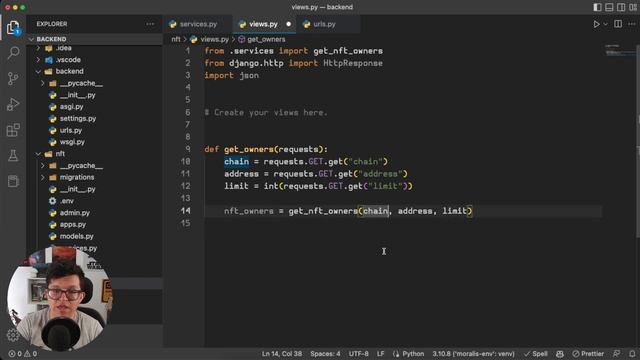Click the webcam video overlay
This screenshot has width=640, height=360.
tap(59, 299)
